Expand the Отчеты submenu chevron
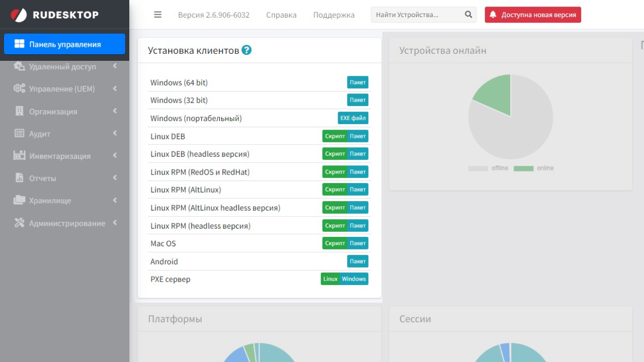The image size is (644, 362). [115, 177]
